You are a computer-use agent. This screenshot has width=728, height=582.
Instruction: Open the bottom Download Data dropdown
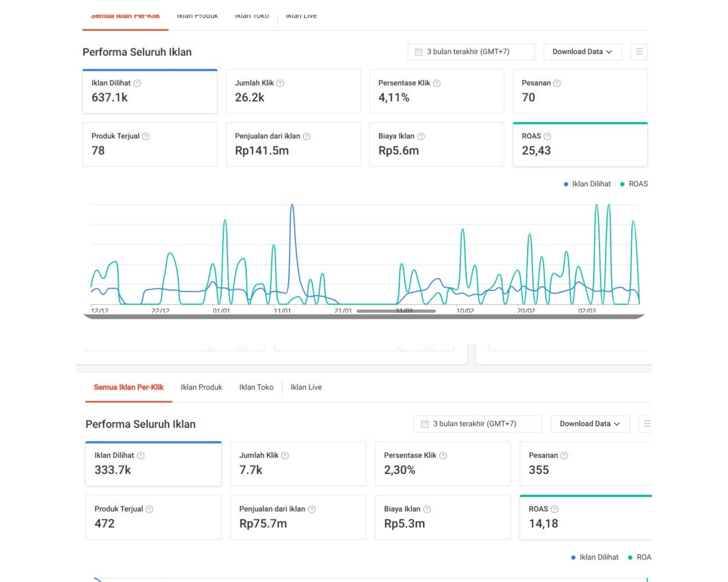(x=590, y=424)
